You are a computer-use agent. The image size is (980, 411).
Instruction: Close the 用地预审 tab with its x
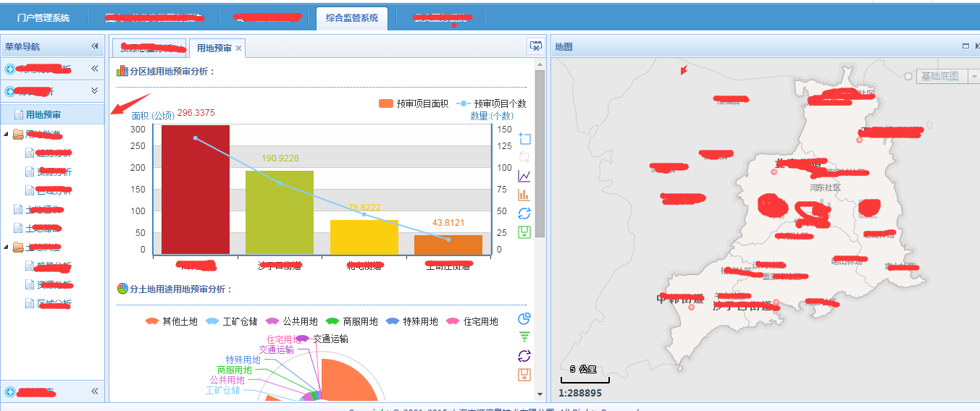click(x=238, y=48)
